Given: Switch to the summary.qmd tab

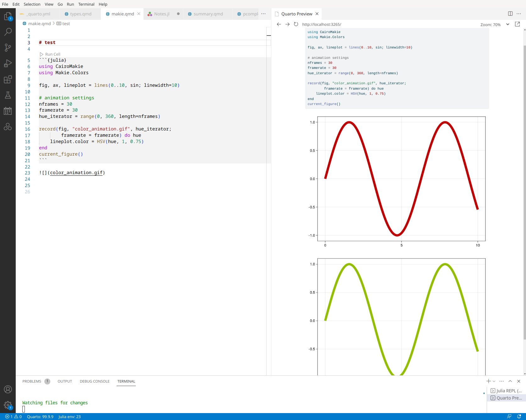Looking at the screenshot, I should [x=208, y=14].
